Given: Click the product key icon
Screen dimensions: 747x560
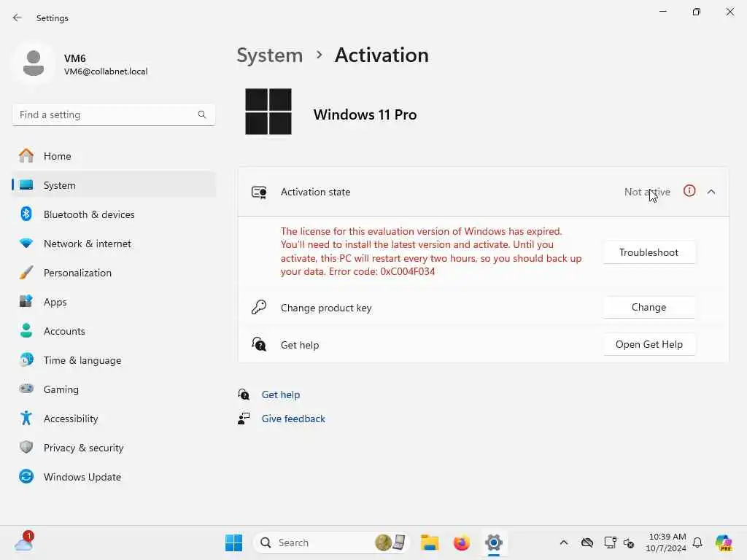Looking at the screenshot, I should (259, 307).
